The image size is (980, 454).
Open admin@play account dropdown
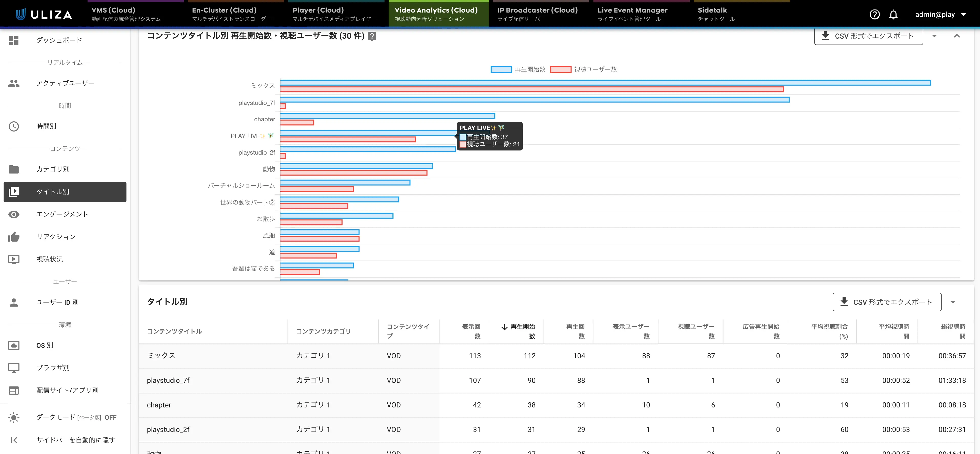940,14
